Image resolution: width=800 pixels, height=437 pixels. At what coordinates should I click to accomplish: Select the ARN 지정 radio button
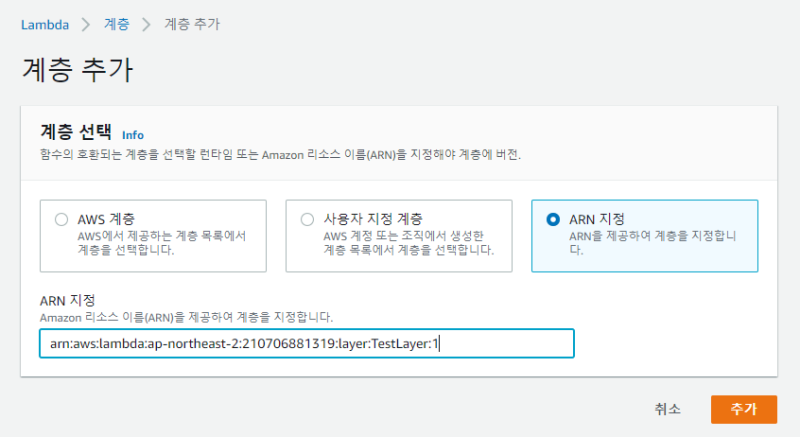(553, 220)
